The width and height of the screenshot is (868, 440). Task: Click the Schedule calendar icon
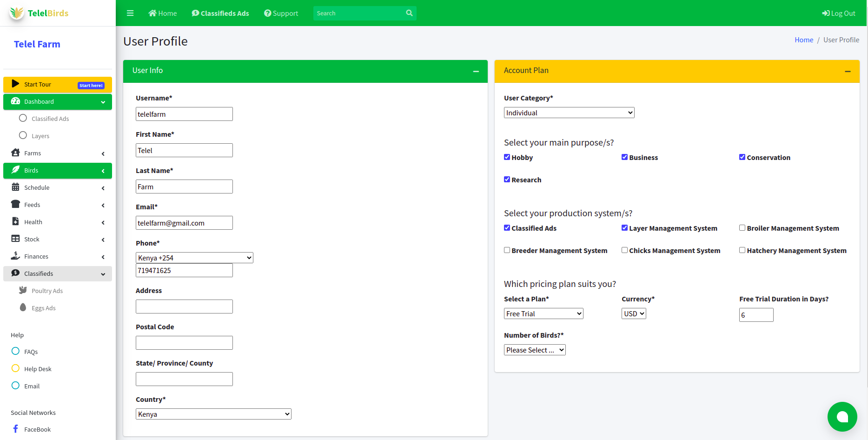tap(15, 187)
